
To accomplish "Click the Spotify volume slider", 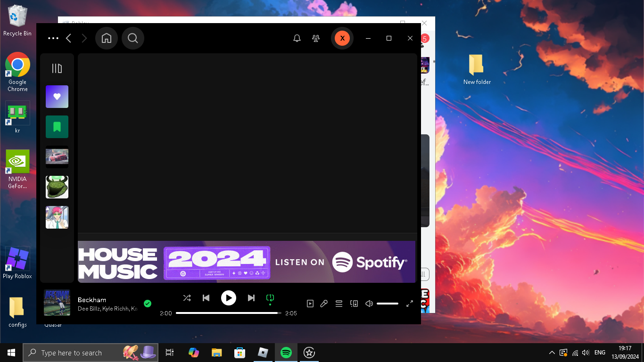I will (x=388, y=304).
